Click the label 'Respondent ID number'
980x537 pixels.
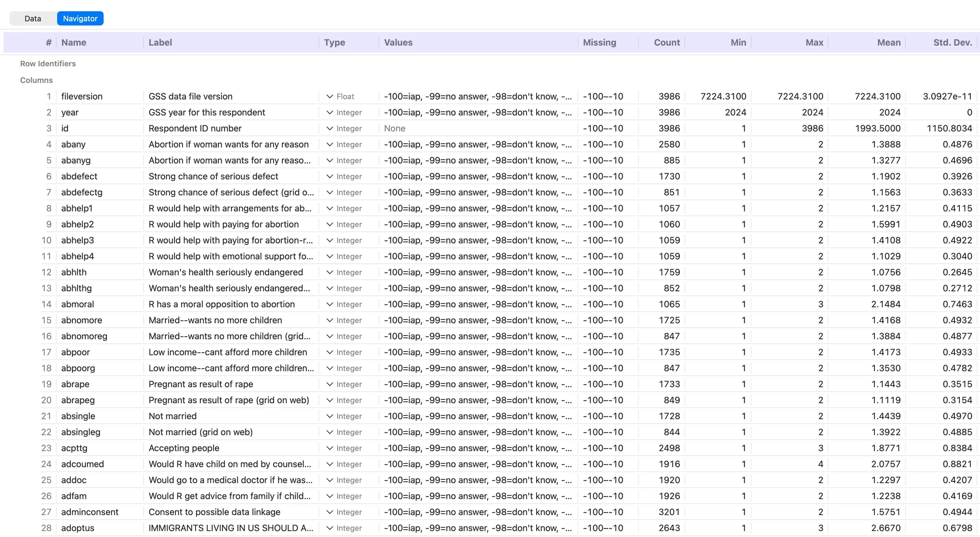click(x=195, y=128)
